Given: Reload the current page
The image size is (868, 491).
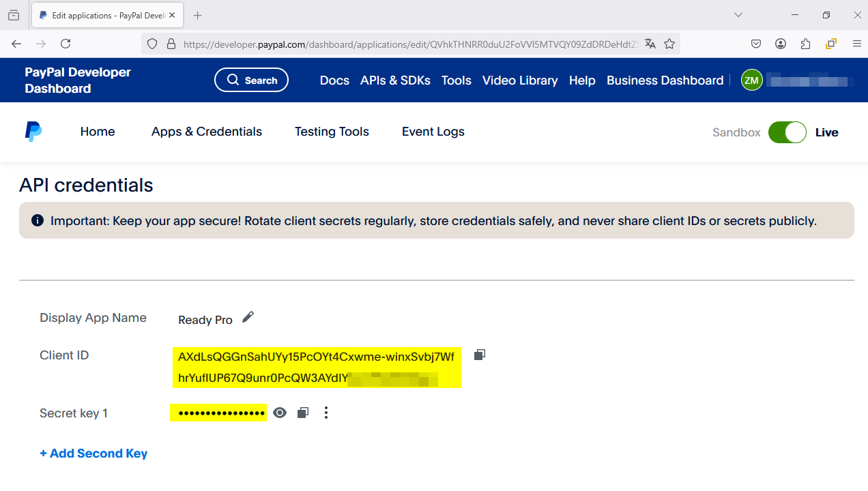Looking at the screenshot, I should 66,44.
